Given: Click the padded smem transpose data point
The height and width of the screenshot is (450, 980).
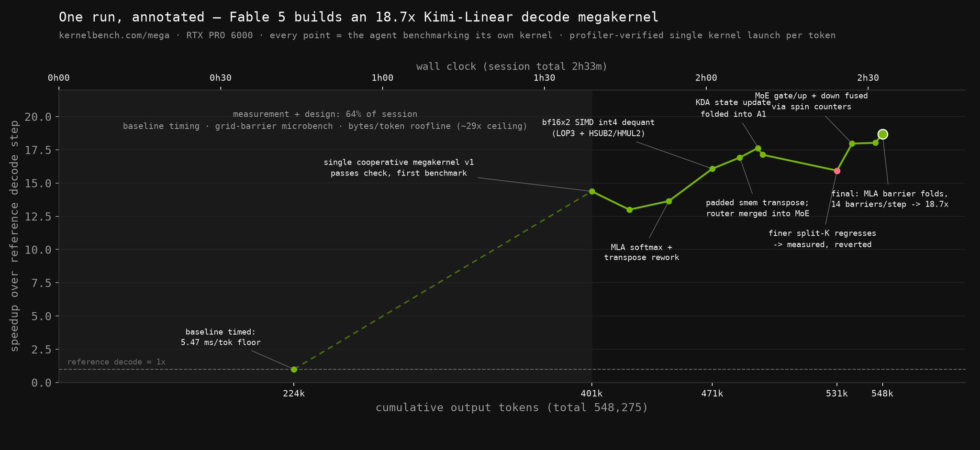Looking at the screenshot, I should (739, 158).
